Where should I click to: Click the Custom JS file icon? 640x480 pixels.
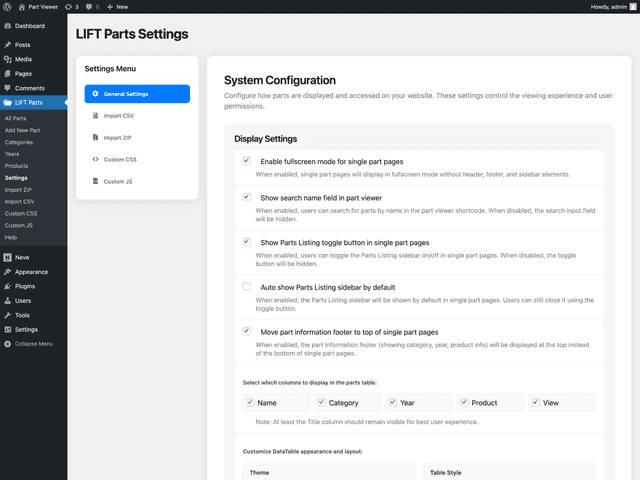pos(95,181)
